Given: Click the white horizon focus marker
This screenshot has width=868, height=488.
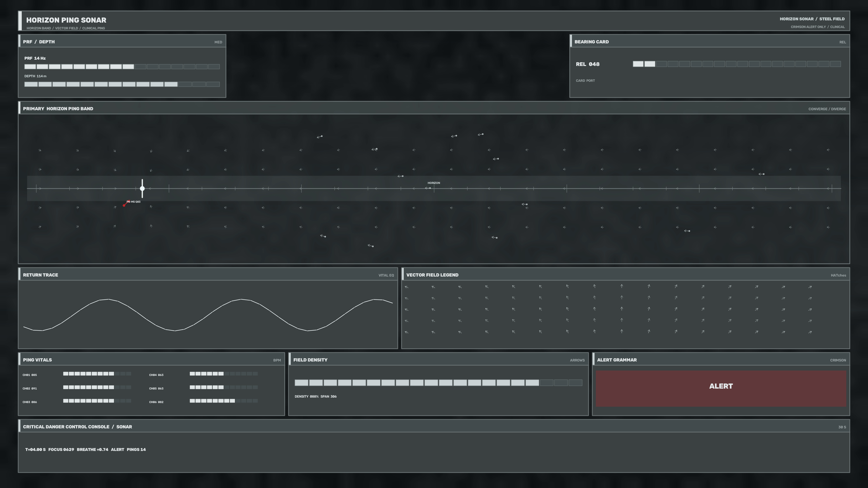Looking at the screenshot, I should click(142, 189).
